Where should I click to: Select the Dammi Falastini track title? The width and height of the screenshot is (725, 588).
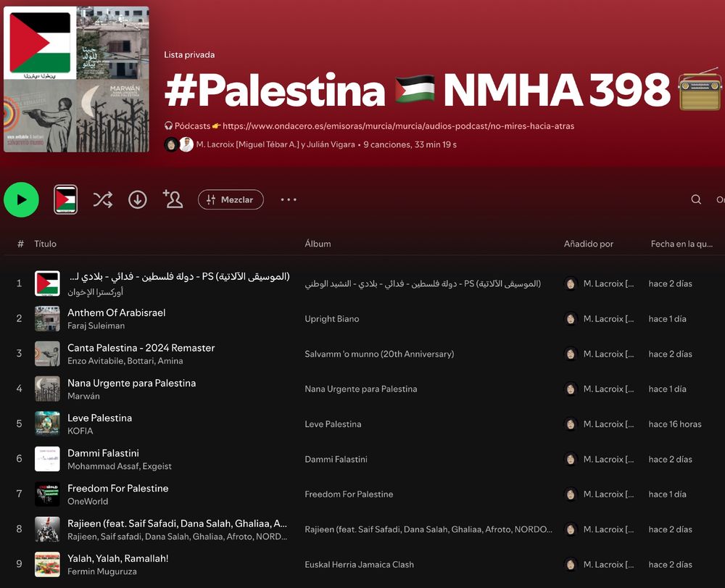[103, 453]
